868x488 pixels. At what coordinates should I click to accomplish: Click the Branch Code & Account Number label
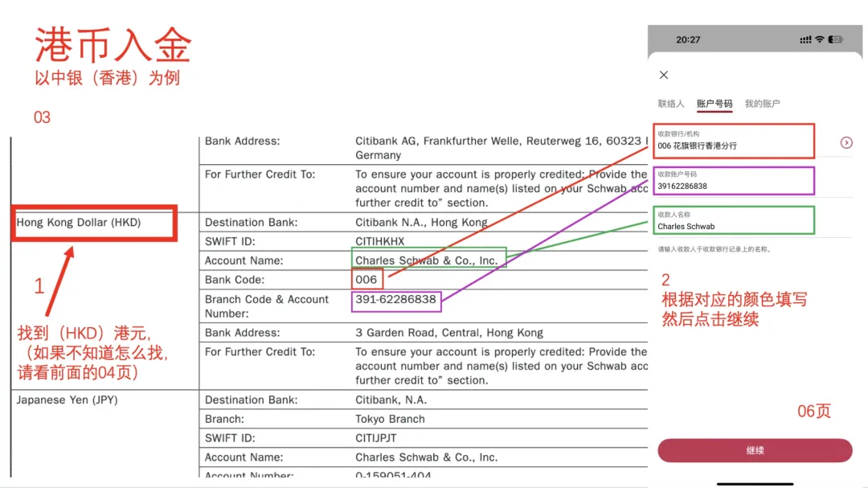click(266, 306)
